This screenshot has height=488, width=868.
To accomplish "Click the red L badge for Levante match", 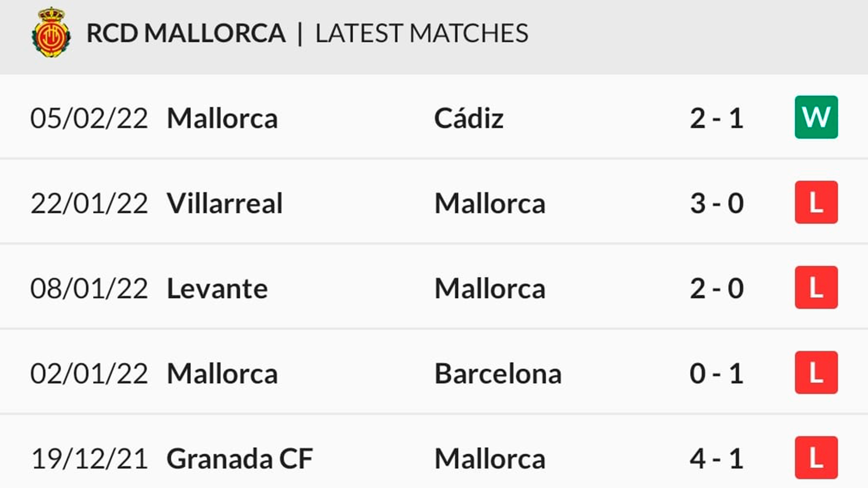I will [816, 287].
